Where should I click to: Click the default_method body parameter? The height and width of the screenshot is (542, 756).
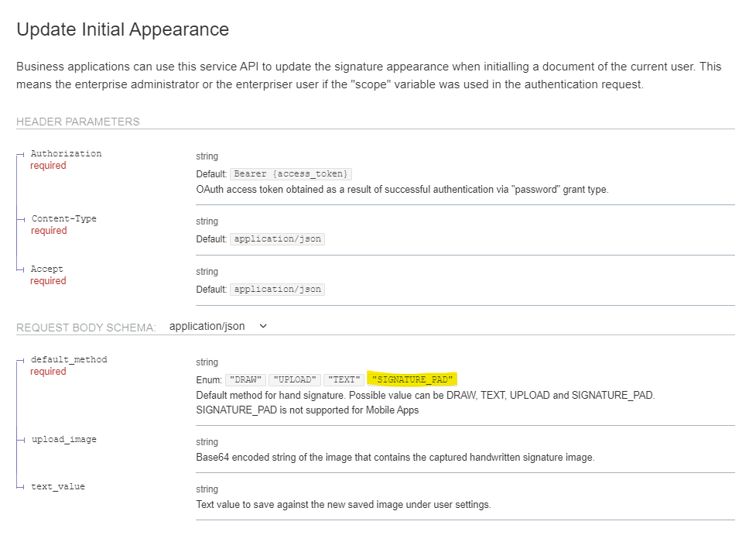click(69, 359)
